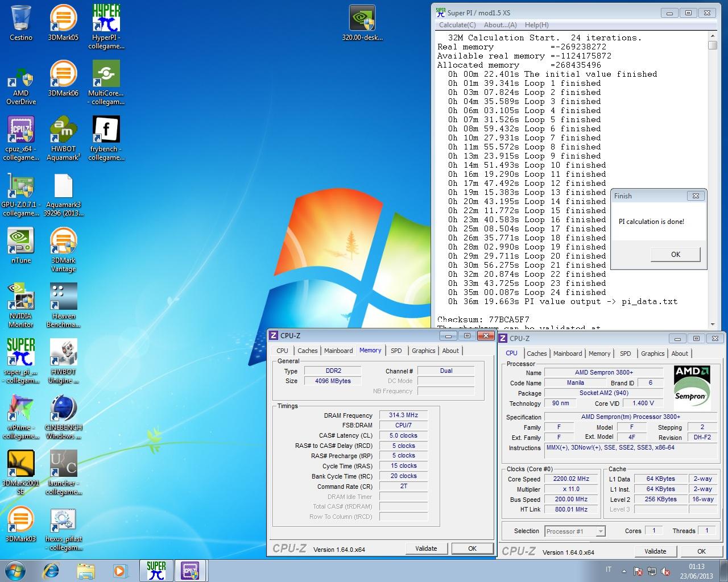Click the DRAM Frequency value field

click(x=403, y=415)
